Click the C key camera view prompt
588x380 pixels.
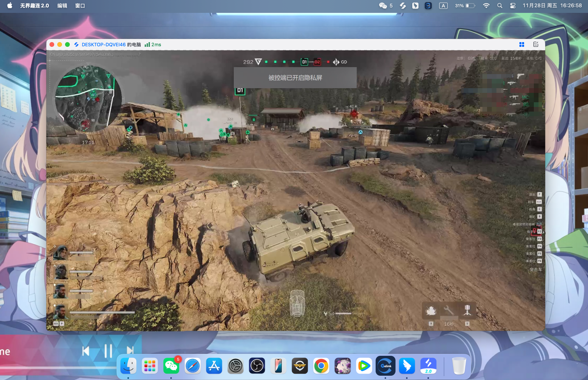pos(535,209)
